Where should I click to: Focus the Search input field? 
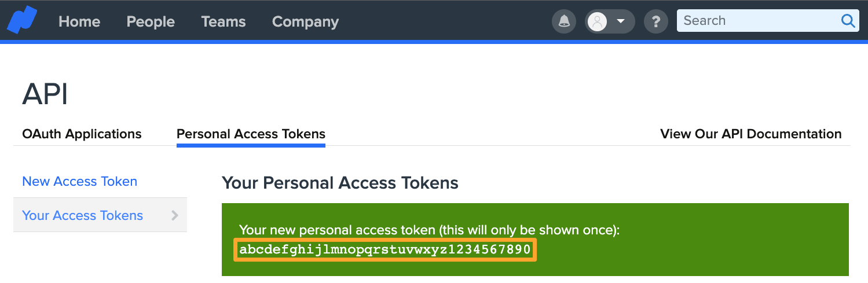pos(759,21)
